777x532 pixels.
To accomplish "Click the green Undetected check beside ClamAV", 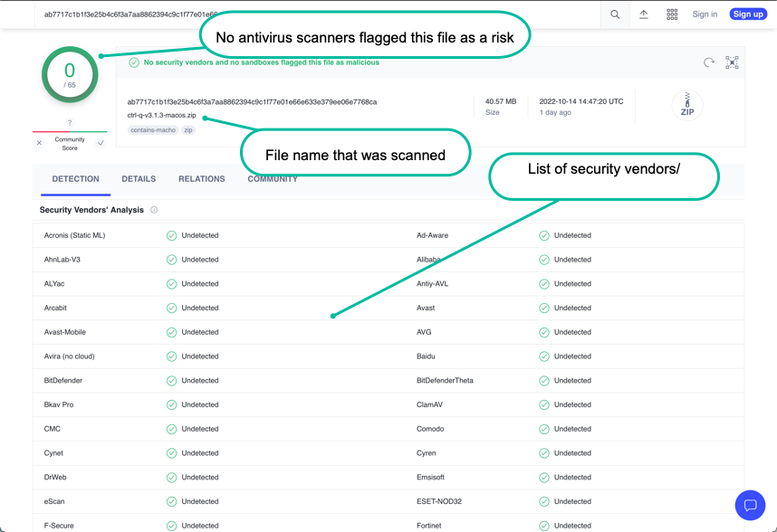I will pos(545,404).
